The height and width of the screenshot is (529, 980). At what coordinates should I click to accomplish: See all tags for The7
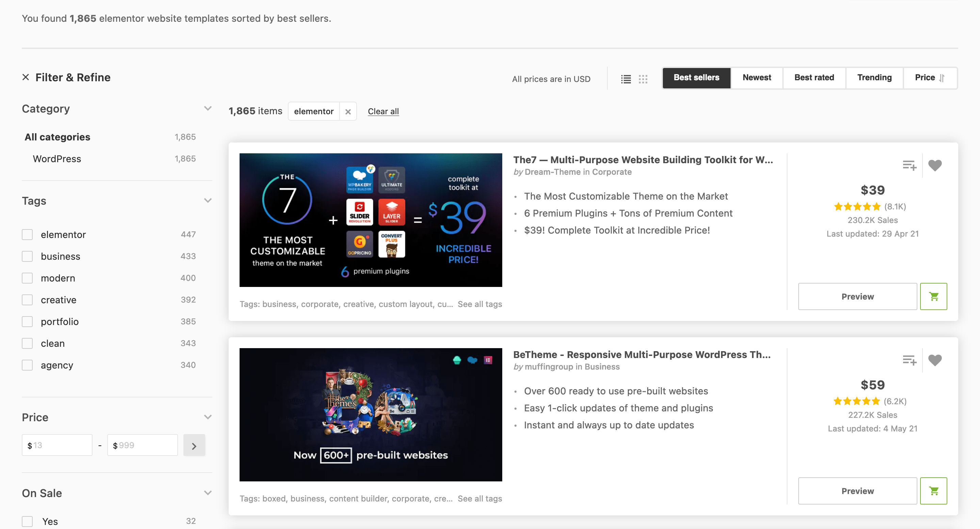[x=480, y=304]
